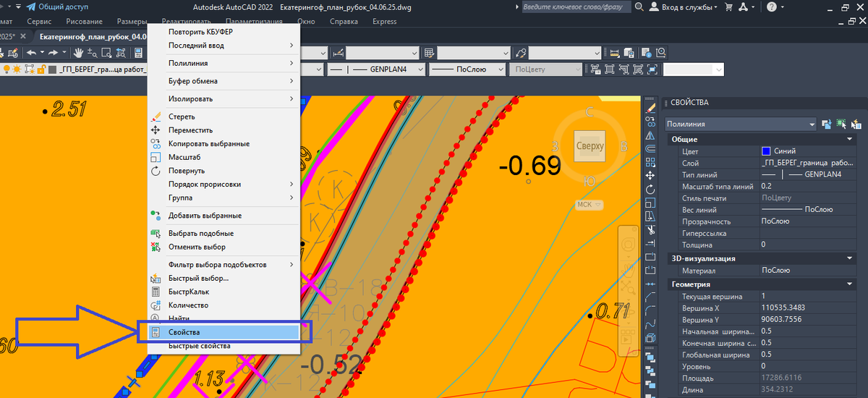Screen dimensions: 868x398
Task: Collapse the Общие properties section
Action: pyautogui.click(x=849, y=139)
